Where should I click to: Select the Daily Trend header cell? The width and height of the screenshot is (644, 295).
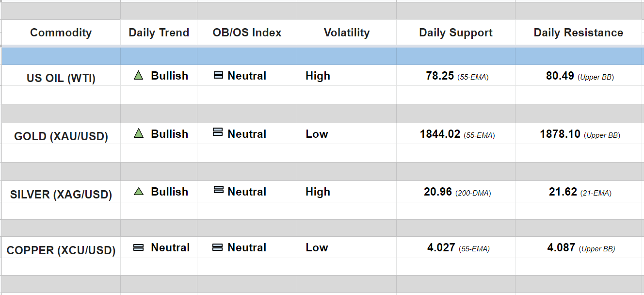[159, 33]
